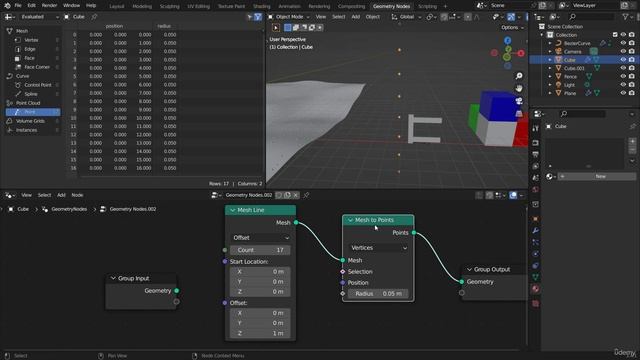Click the Count value field showing 17
The width and height of the screenshot is (640, 360).
(x=260, y=250)
